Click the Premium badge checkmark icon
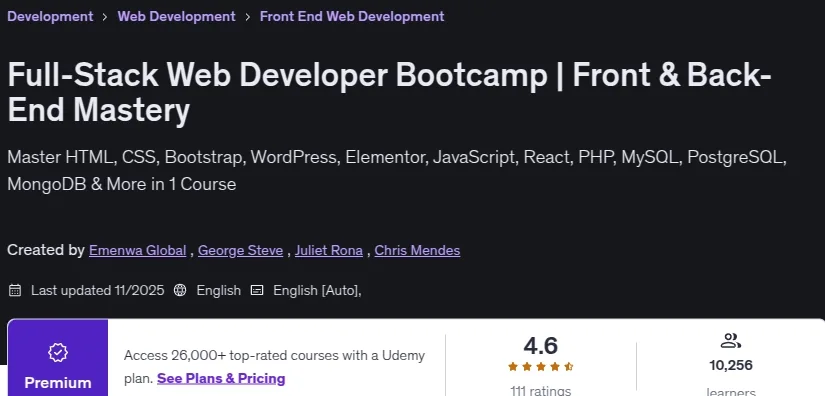Viewport: 825px width, 396px height. click(x=58, y=352)
